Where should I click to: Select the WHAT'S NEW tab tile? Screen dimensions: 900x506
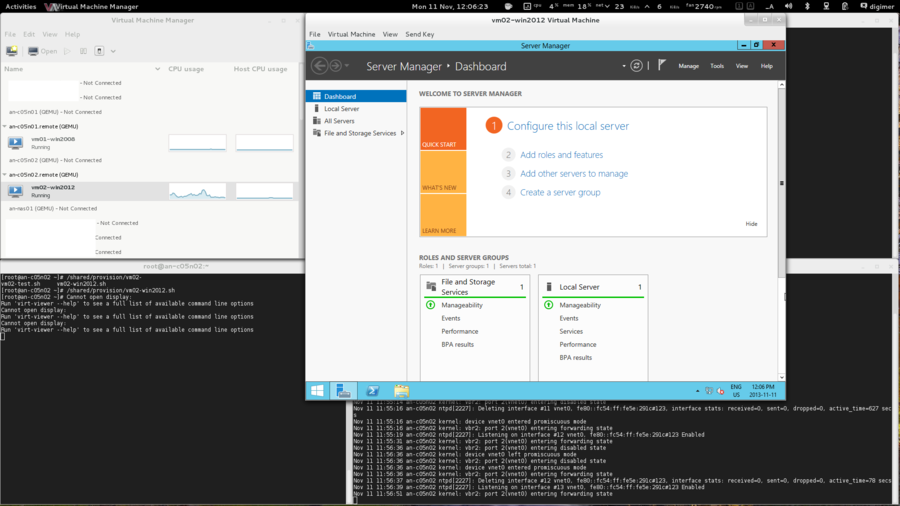point(443,172)
